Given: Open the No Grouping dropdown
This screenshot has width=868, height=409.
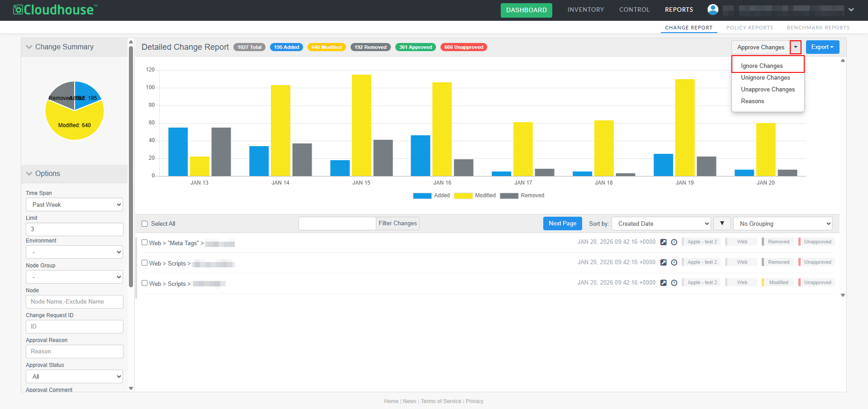Looking at the screenshot, I should [783, 224].
